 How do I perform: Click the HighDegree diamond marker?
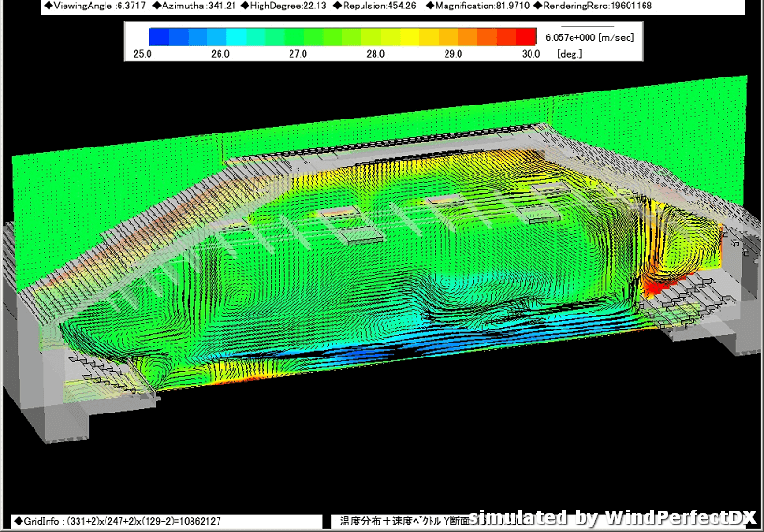245,7
